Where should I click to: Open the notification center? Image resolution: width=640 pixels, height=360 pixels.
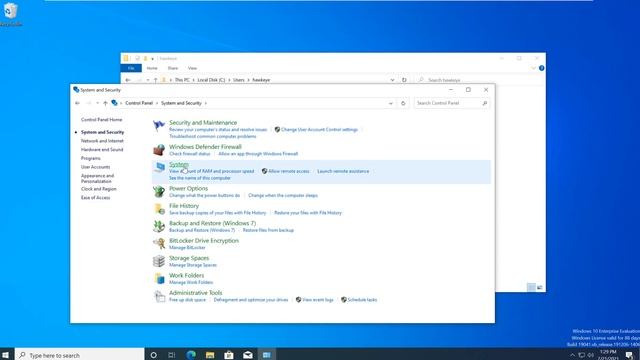629,355
